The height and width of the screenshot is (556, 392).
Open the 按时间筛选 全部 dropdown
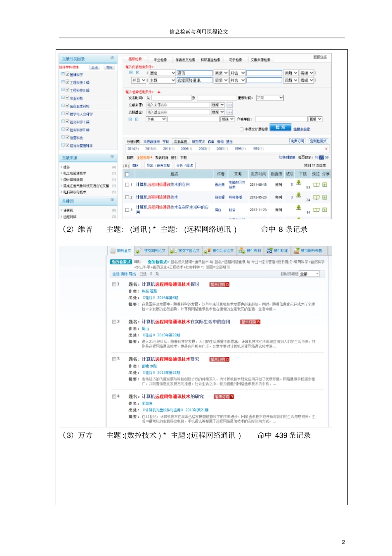coord(309,274)
